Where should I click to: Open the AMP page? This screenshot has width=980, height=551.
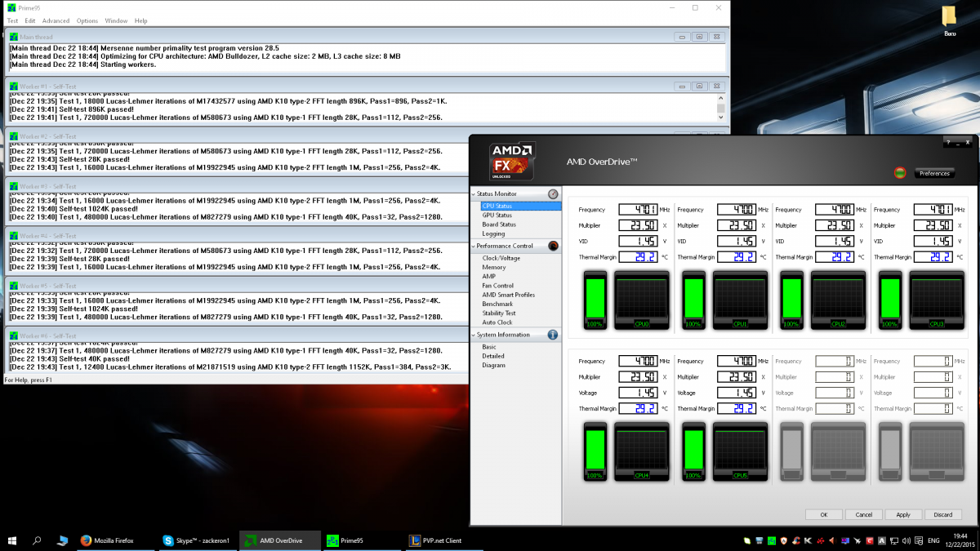pos(489,276)
